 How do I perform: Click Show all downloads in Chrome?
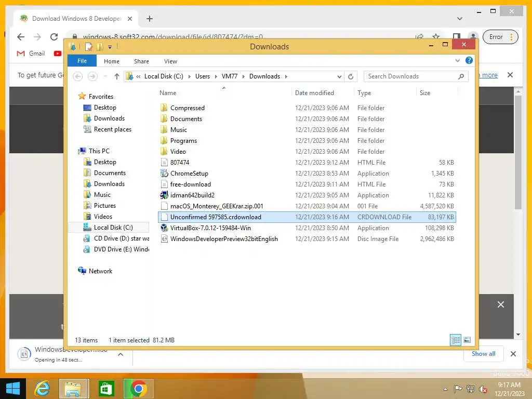pyautogui.click(x=484, y=354)
